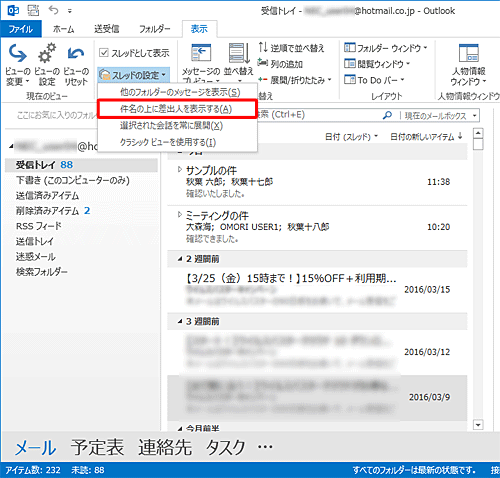Click the Undo arrow in title bar

pyautogui.click(x=53, y=10)
